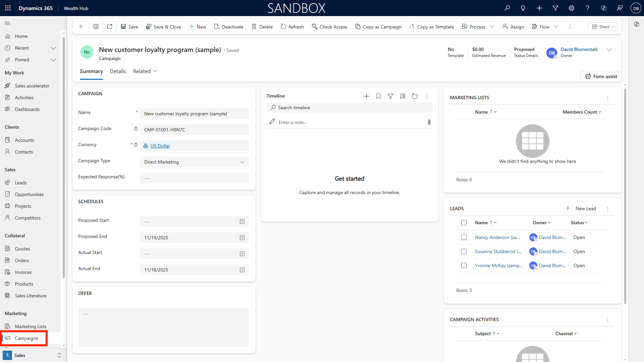Click the timeline bookmark icon
This screenshot has width=644, height=362.
[x=378, y=96]
